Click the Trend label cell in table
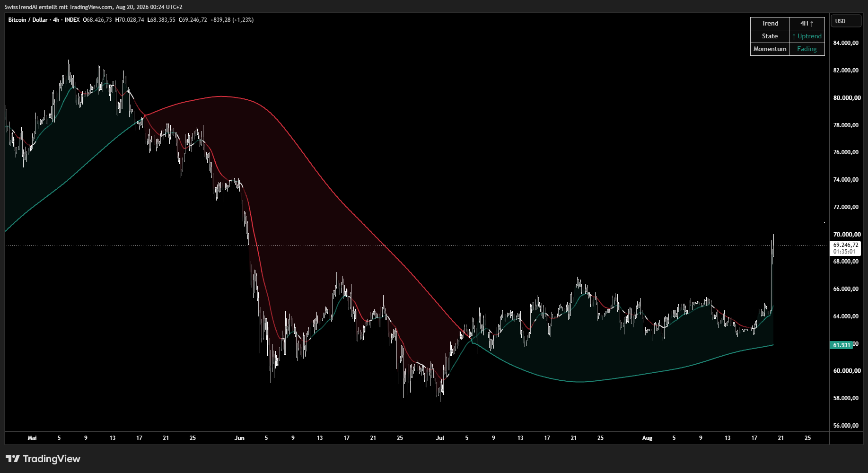Image resolution: width=868 pixels, height=473 pixels. [x=770, y=24]
